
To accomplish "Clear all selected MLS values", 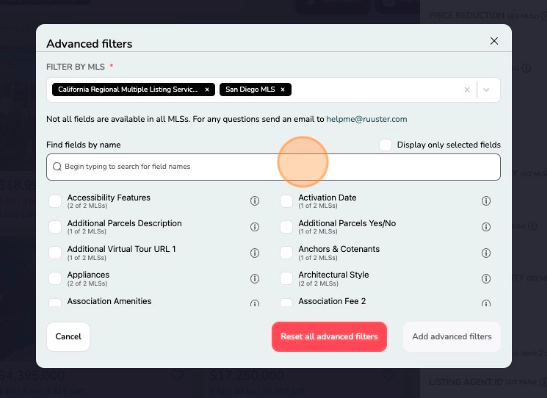I will [x=467, y=90].
